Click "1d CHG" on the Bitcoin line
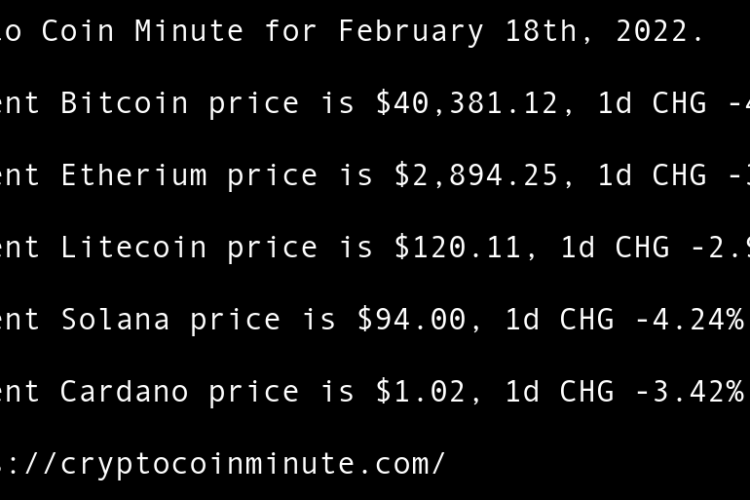The image size is (750, 500). coord(624,103)
